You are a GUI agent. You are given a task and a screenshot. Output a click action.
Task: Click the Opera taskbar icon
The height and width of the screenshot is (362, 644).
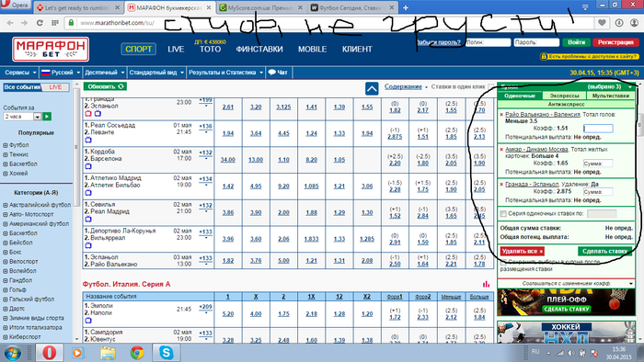49,353
